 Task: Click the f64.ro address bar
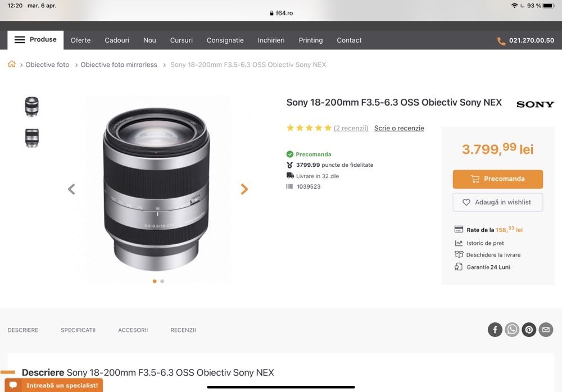click(x=281, y=13)
